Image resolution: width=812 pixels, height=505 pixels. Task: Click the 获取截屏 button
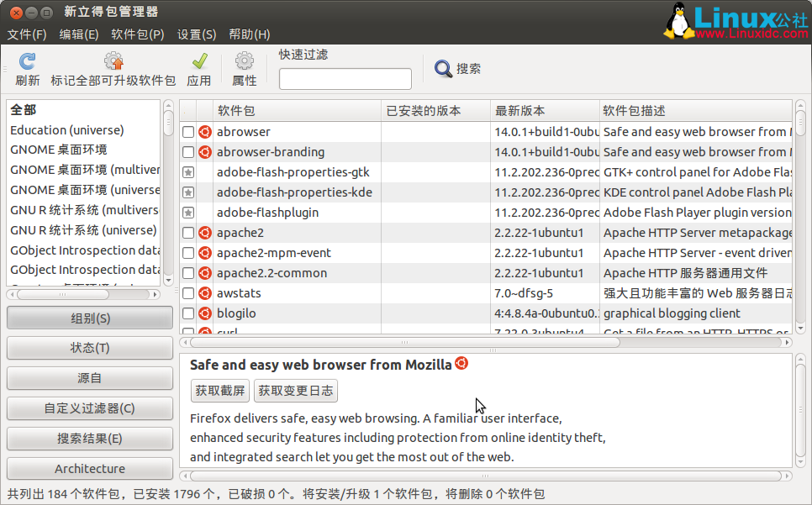pos(220,391)
